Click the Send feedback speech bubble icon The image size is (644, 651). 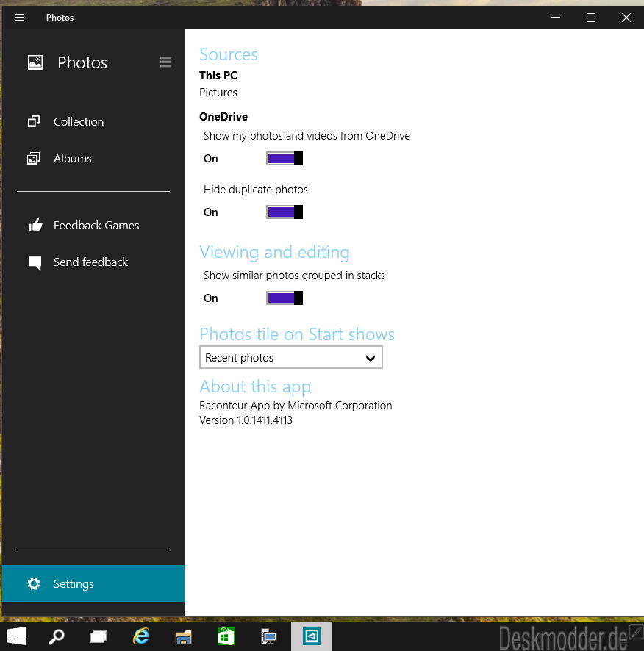[35, 262]
